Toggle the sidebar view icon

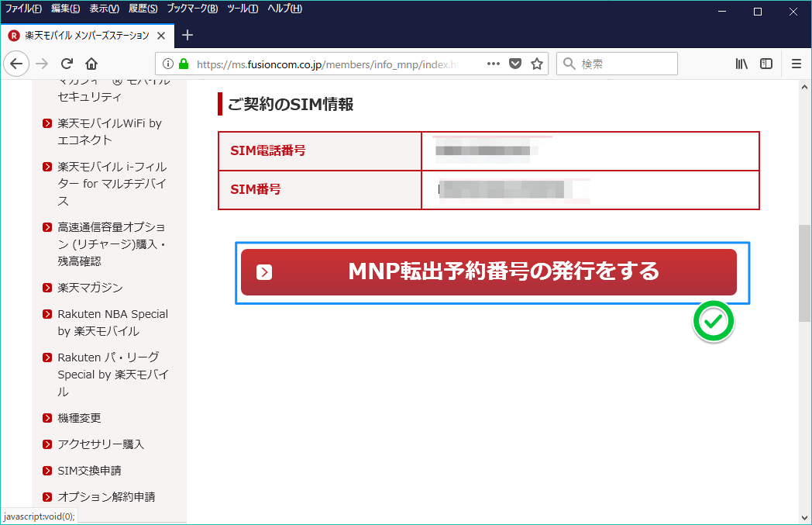pyautogui.click(x=766, y=64)
